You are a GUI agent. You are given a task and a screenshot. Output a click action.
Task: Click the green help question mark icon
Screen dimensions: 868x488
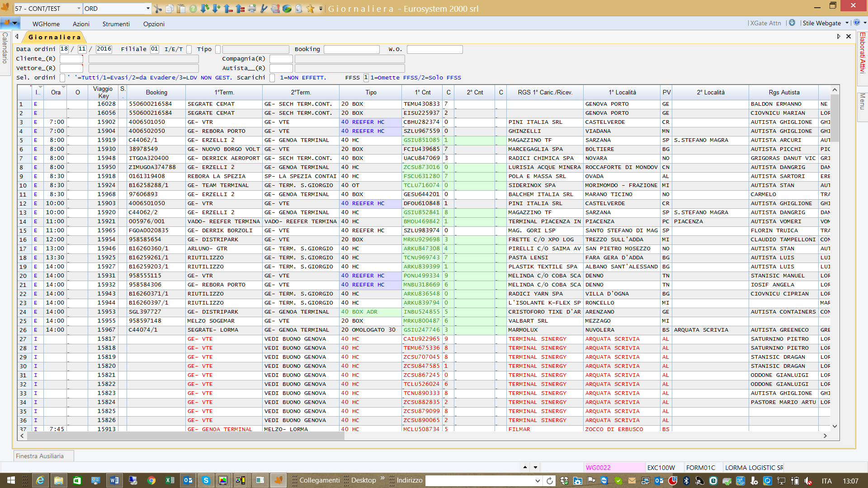click(193, 9)
